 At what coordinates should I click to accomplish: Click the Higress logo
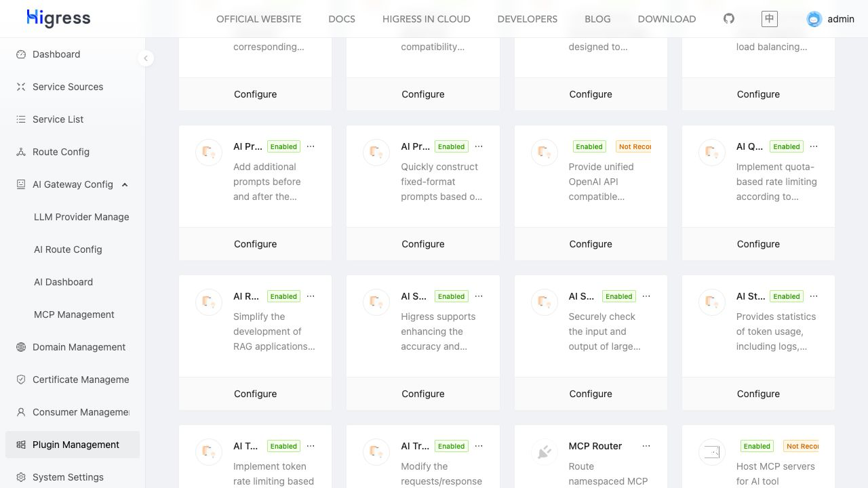point(58,18)
